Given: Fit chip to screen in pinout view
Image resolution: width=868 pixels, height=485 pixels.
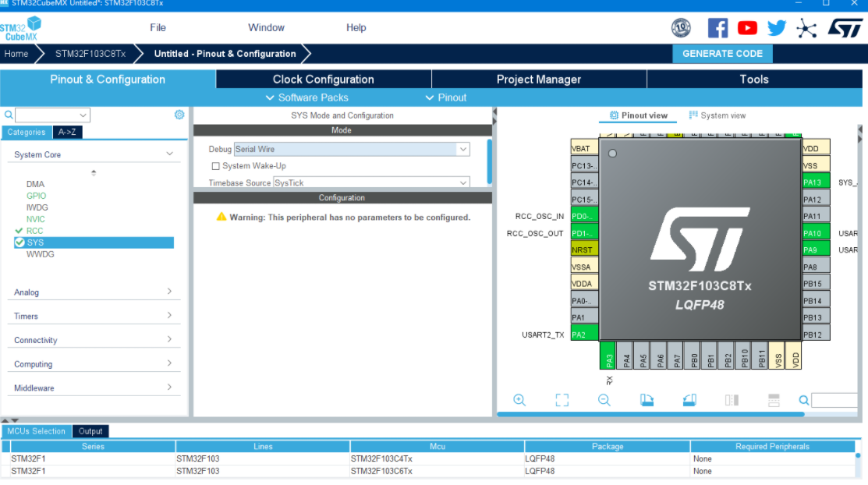Looking at the screenshot, I should 562,400.
